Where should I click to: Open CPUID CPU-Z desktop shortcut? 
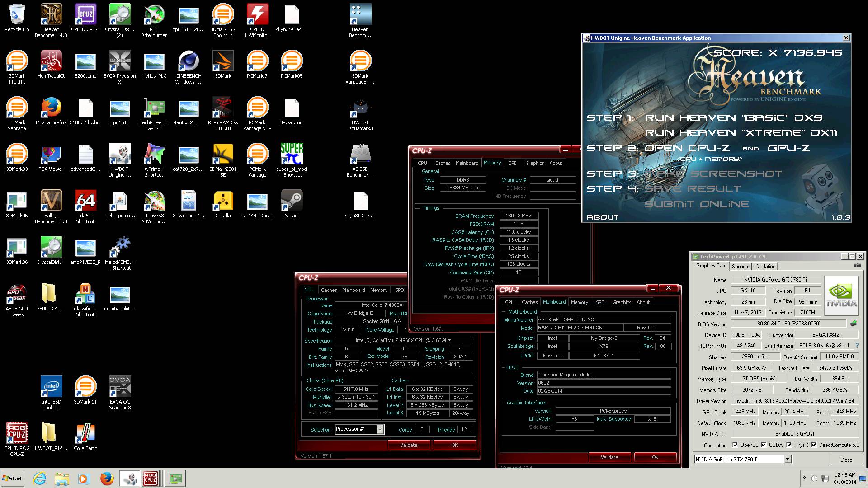[85, 18]
